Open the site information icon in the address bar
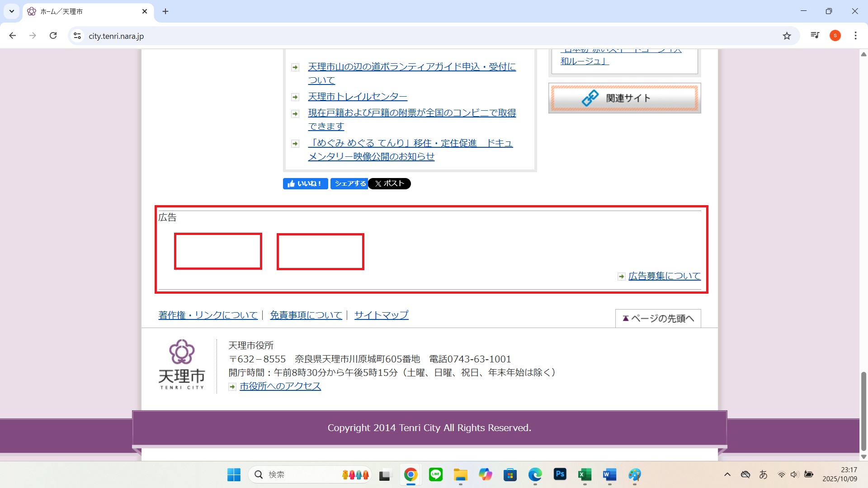 point(77,36)
